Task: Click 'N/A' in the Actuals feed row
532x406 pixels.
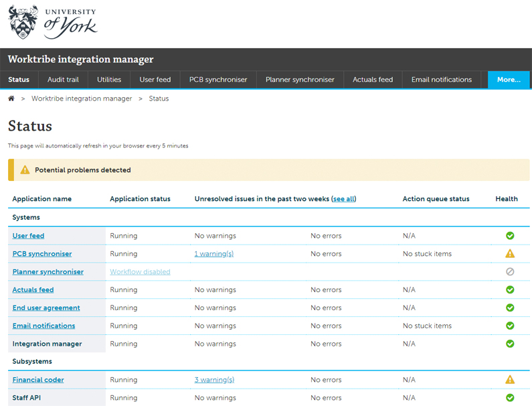Action: [x=409, y=290]
